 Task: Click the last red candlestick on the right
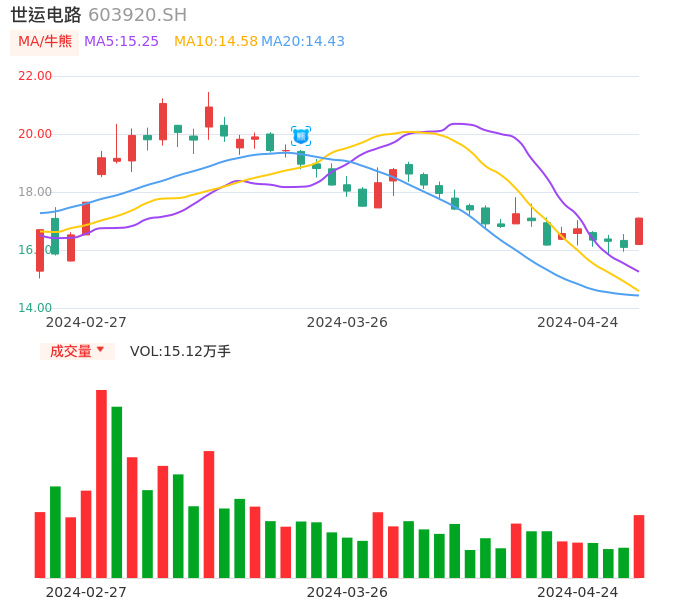click(x=638, y=231)
